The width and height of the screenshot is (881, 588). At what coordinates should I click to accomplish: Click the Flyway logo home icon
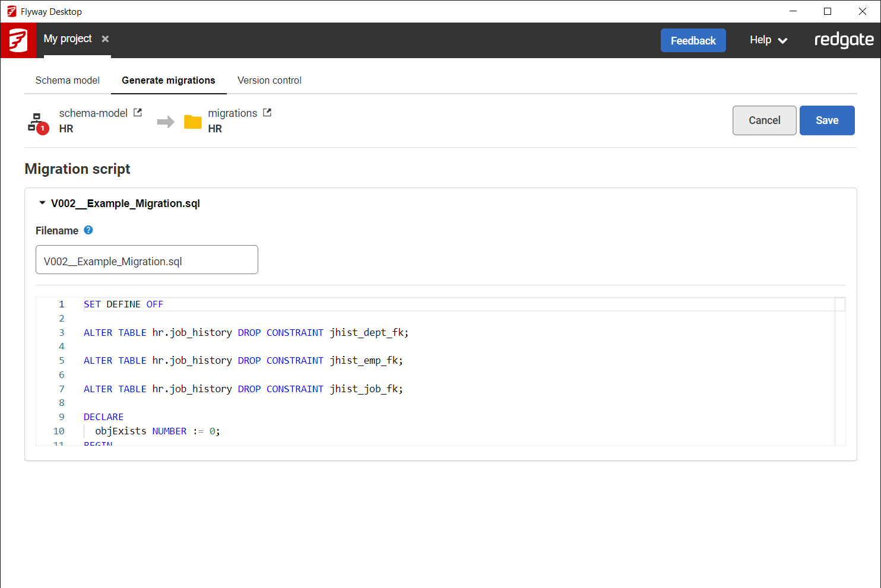click(x=18, y=40)
